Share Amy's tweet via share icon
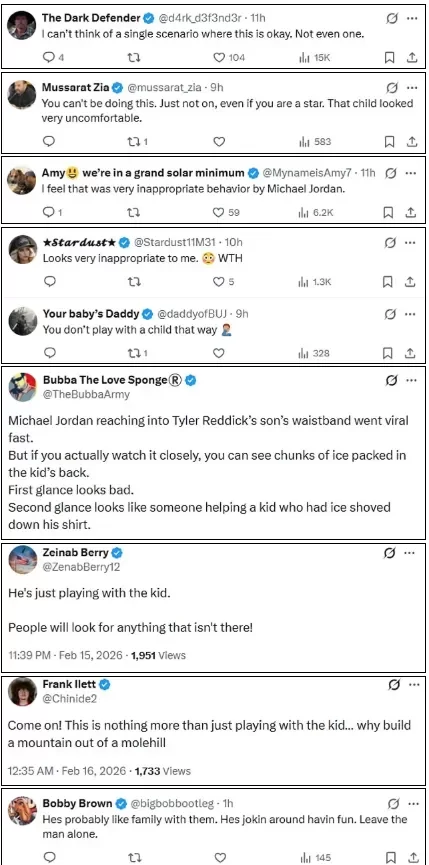Viewport: 429px width, 865px height. (410, 212)
